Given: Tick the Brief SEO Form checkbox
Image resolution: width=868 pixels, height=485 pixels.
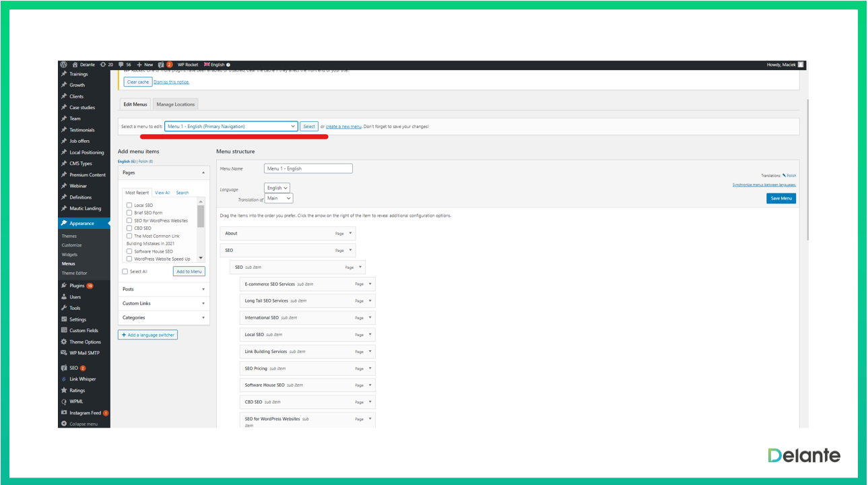Looking at the screenshot, I should pos(129,213).
